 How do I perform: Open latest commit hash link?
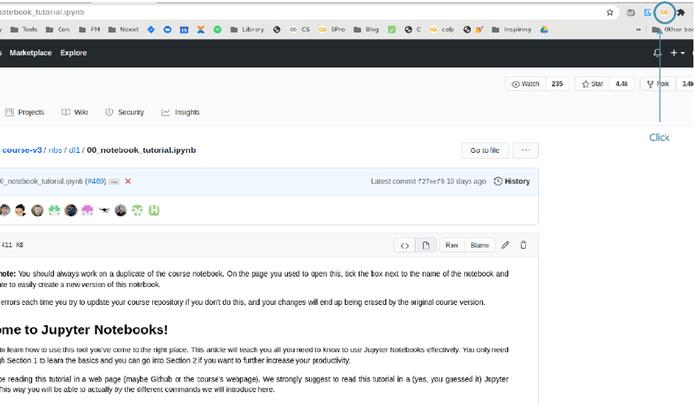tap(431, 181)
